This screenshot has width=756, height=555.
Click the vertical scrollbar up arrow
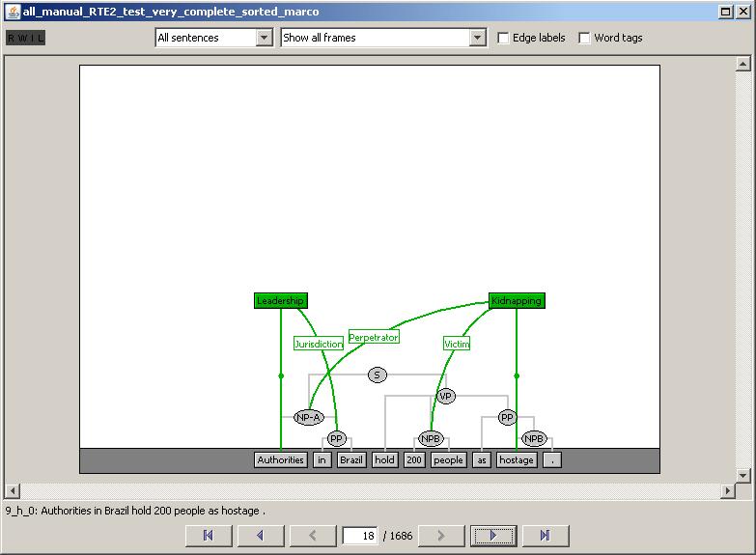pyautogui.click(x=743, y=64)
